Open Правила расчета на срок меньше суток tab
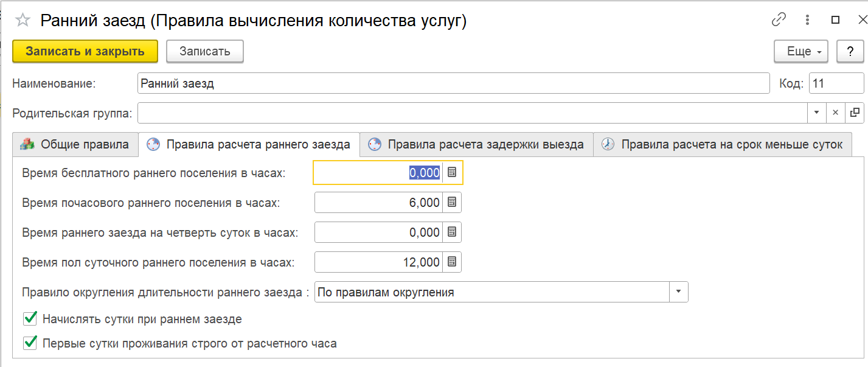Screen dimensions: 868x367 coord(723,144)
